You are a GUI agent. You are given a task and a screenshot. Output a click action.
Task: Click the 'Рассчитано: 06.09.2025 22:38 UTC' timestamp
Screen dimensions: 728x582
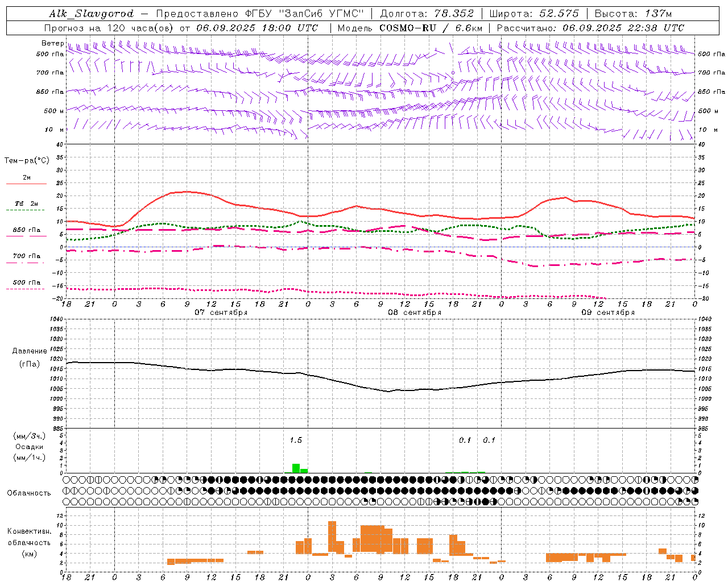tap(590, 28)
